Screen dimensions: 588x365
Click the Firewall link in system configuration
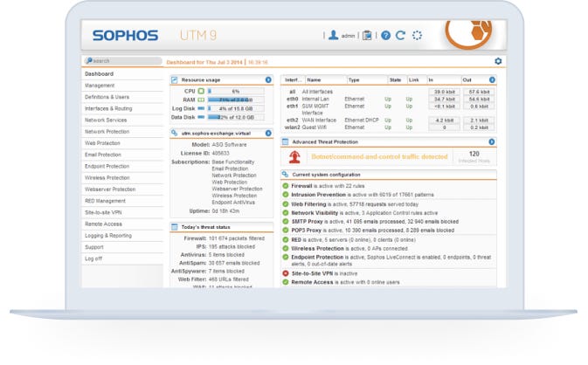(x=301, y=186)
